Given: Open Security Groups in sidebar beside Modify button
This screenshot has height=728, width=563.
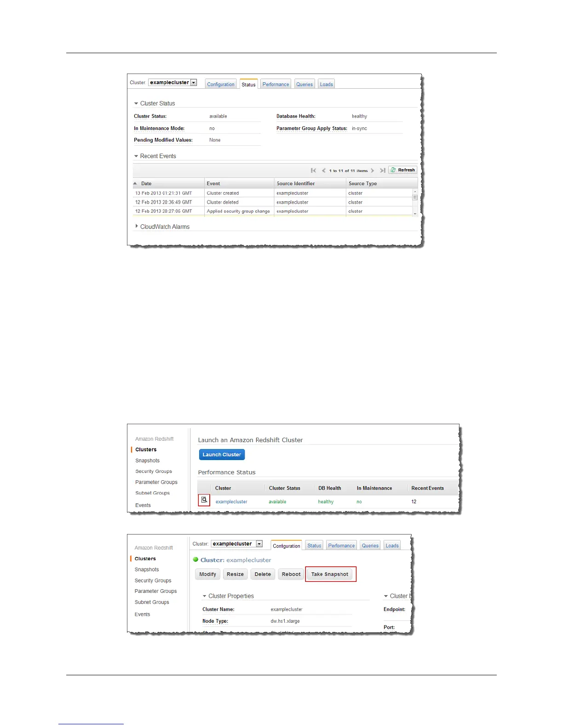Looking at the screenshot, I should [x=153, y=580].
